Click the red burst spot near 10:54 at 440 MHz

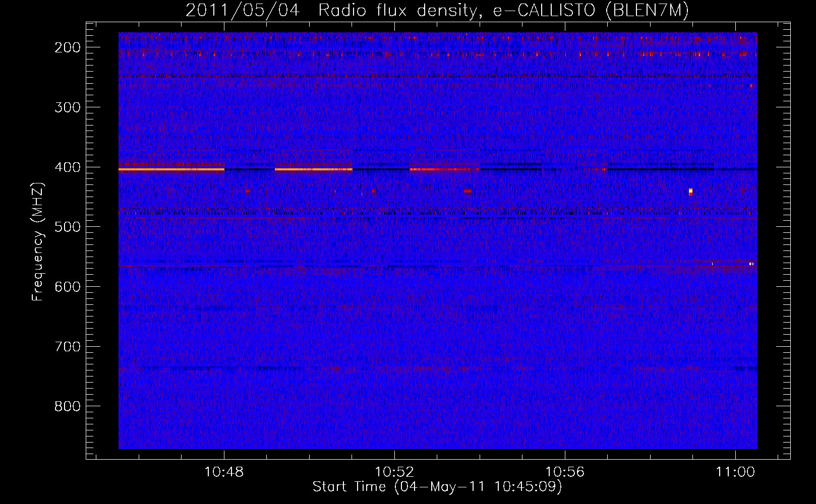pos(468,191)
